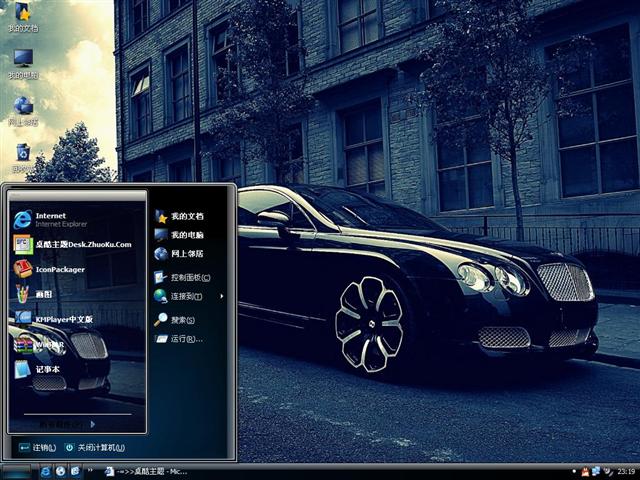Open Internet Explorer from the Start menu
The width and height of the screenshot is (640, 480).
[x=50, y=219]
